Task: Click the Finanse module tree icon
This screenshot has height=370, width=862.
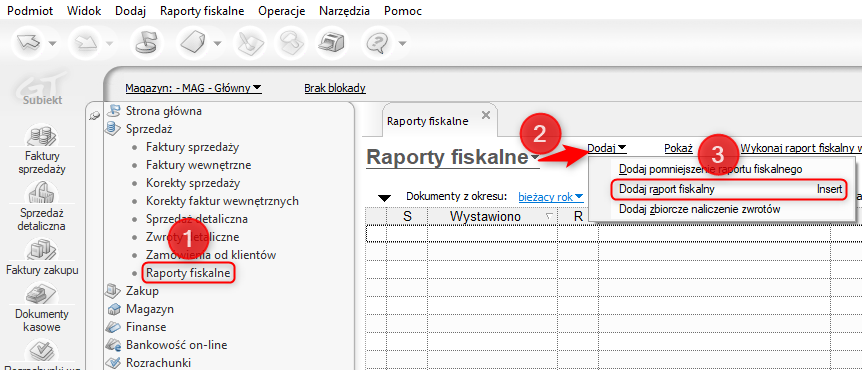Action: coord(112,327)
